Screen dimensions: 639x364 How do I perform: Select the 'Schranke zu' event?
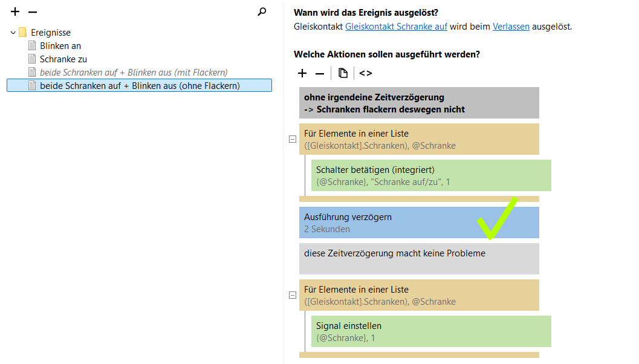[x=63, y=59]
